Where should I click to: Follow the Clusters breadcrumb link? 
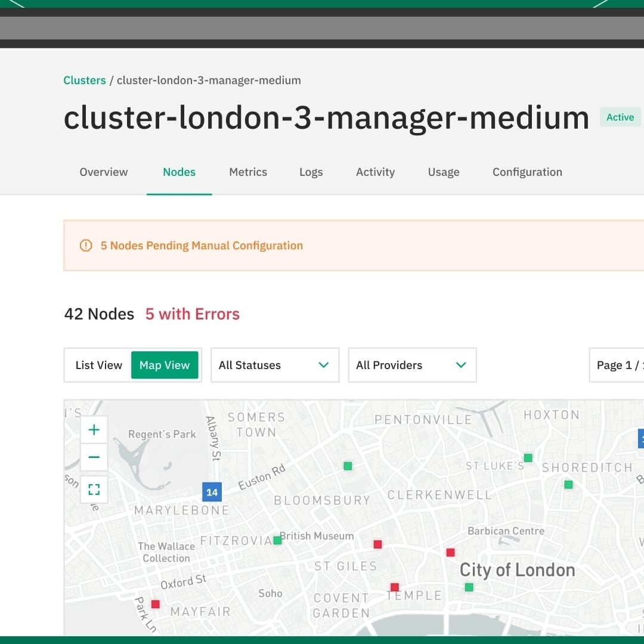(x=85, y=80)
